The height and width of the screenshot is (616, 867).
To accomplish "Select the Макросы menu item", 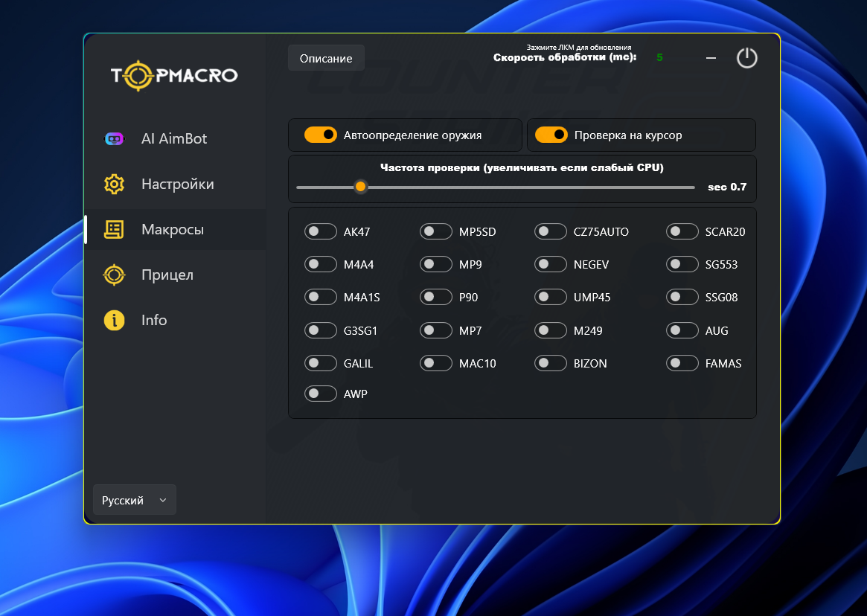I will pos(176,229).
